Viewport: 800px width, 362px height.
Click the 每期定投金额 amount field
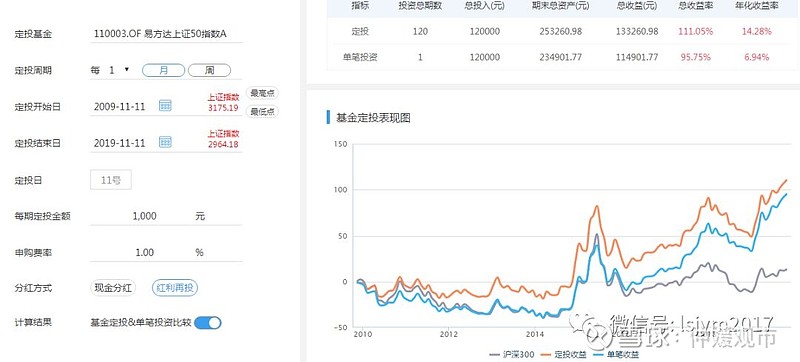166,216
